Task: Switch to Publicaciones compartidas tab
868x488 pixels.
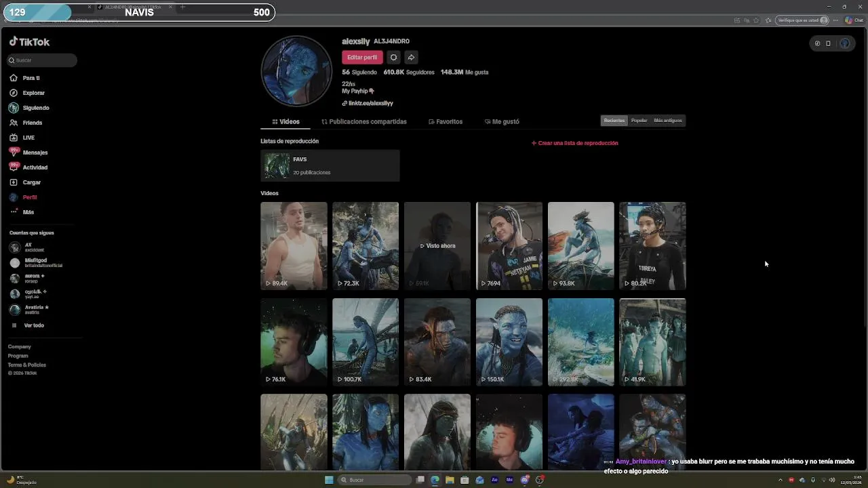Action: (364, 121)
